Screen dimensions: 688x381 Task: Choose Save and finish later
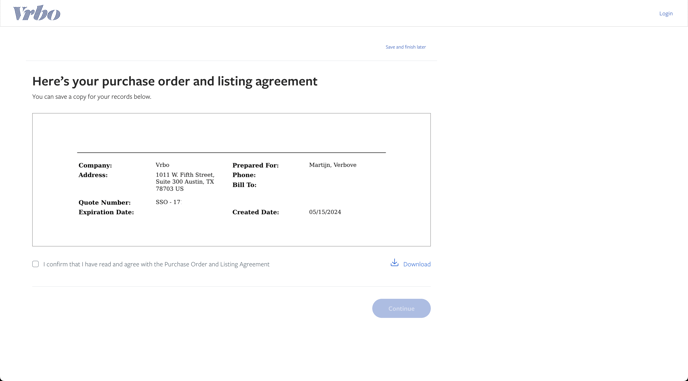[x=405, y=47]
